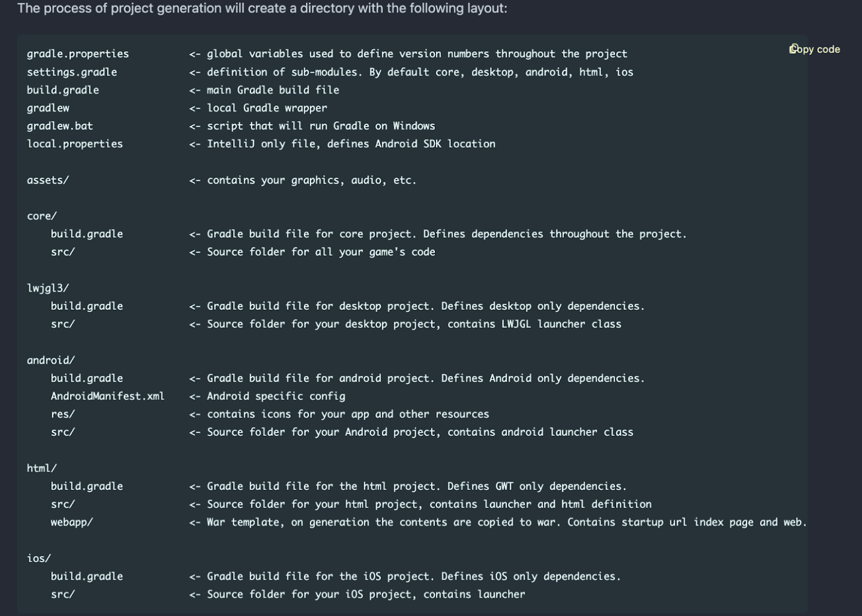Click AndroidManifest.xml in the listing
Screen dimensions: 862x616
[107, 396]
